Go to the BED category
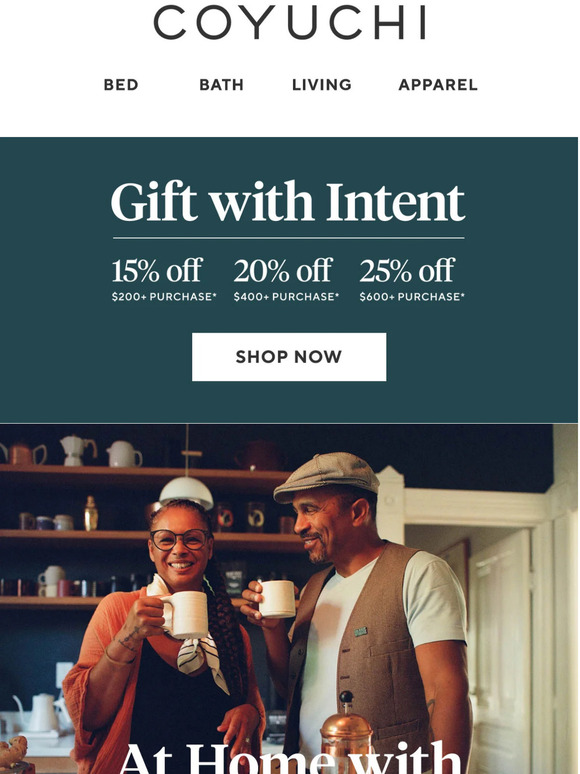Viewport: 580px width, 774px height. click(x=121, y=85)
